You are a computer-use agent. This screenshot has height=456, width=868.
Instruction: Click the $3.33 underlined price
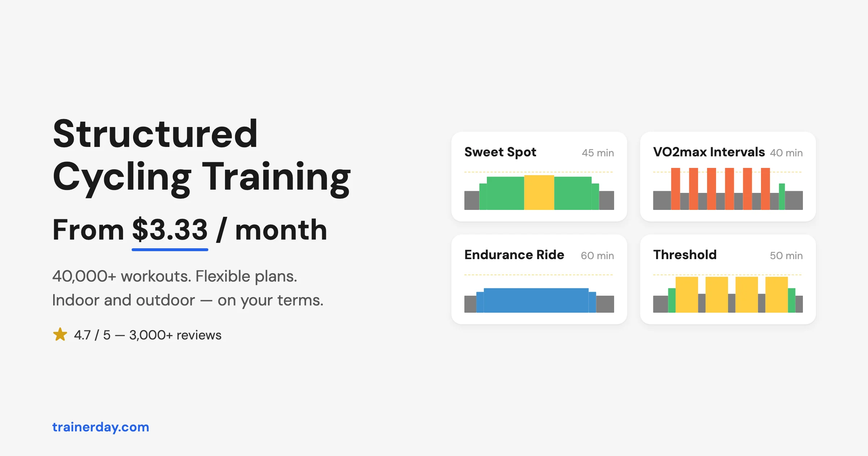(170, 230)
